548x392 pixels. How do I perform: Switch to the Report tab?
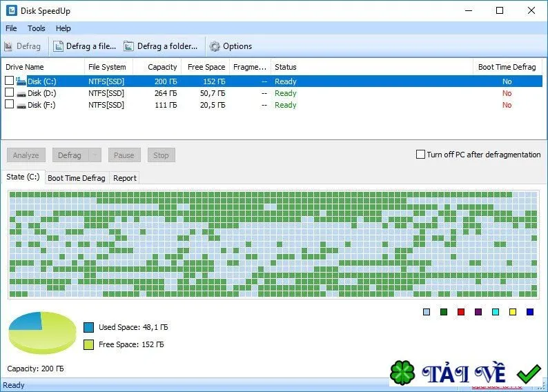click(x=125, y=178)
